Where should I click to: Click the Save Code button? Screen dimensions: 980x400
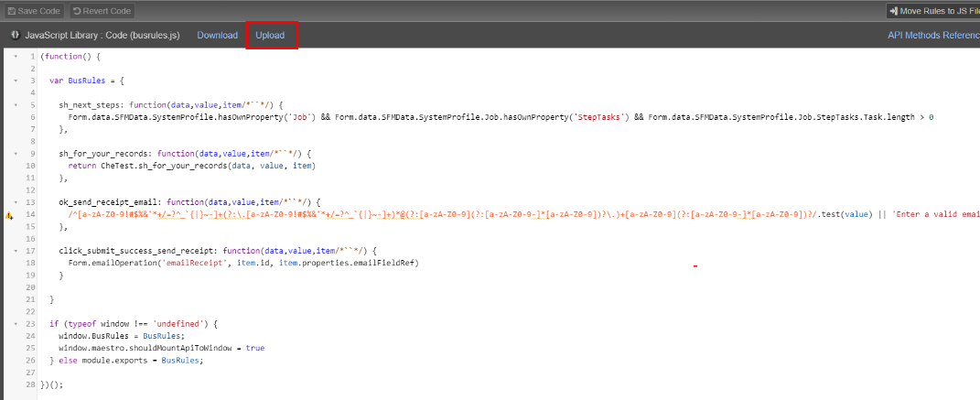[35, 11]
